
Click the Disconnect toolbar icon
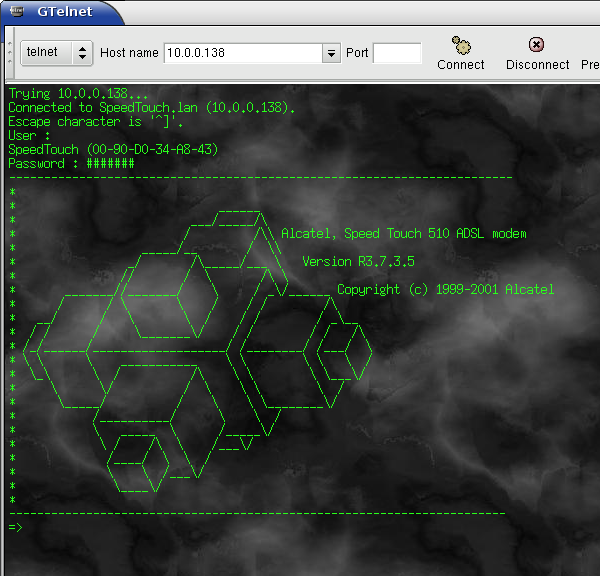[536, 45]
